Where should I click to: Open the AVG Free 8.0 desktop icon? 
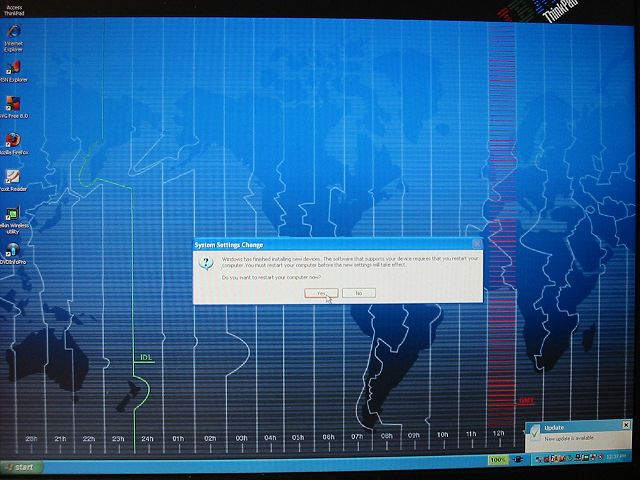[x=14, y=104]
